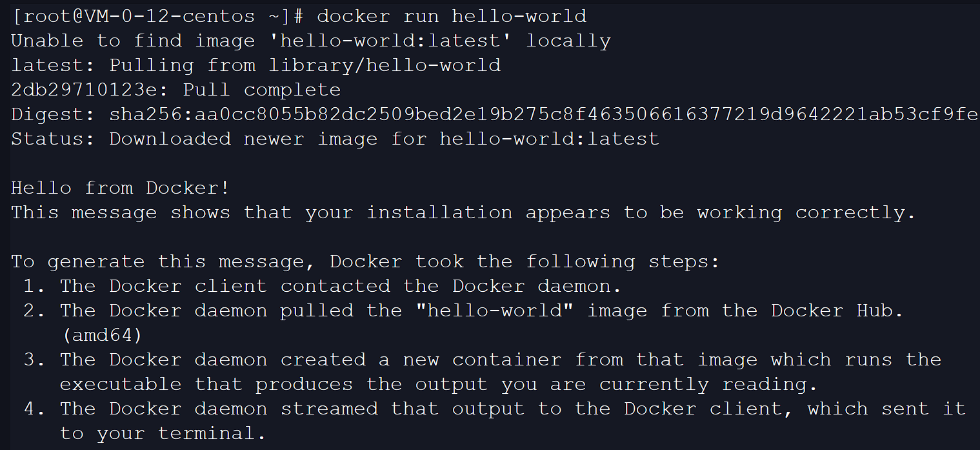The height and width of the screenshot is (450, 980).
Task: Click the 'docker run hello-world' command text
Action: (x=452, y=16)
